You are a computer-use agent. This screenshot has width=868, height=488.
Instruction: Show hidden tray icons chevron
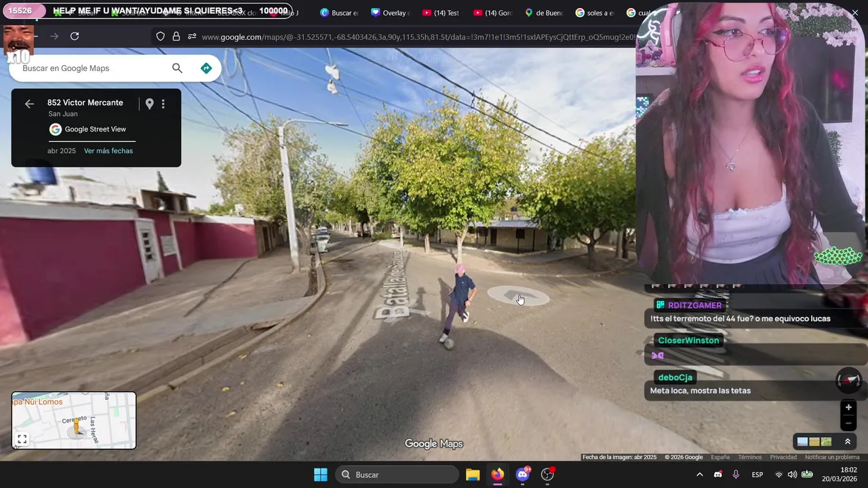pos(700,474)
